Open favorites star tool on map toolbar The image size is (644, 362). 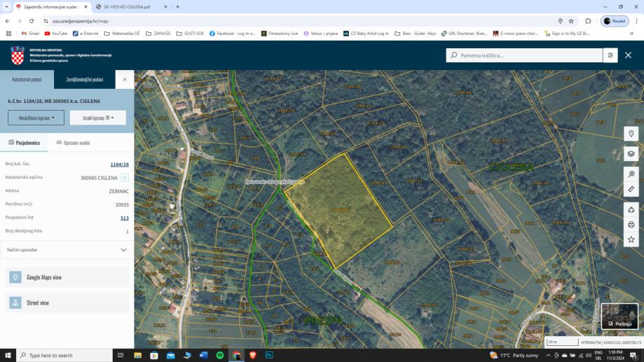coord(631,239)
